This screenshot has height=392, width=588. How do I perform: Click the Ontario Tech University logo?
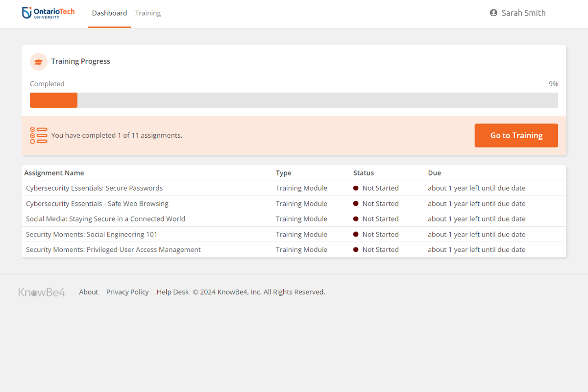(x=49, y=13)
